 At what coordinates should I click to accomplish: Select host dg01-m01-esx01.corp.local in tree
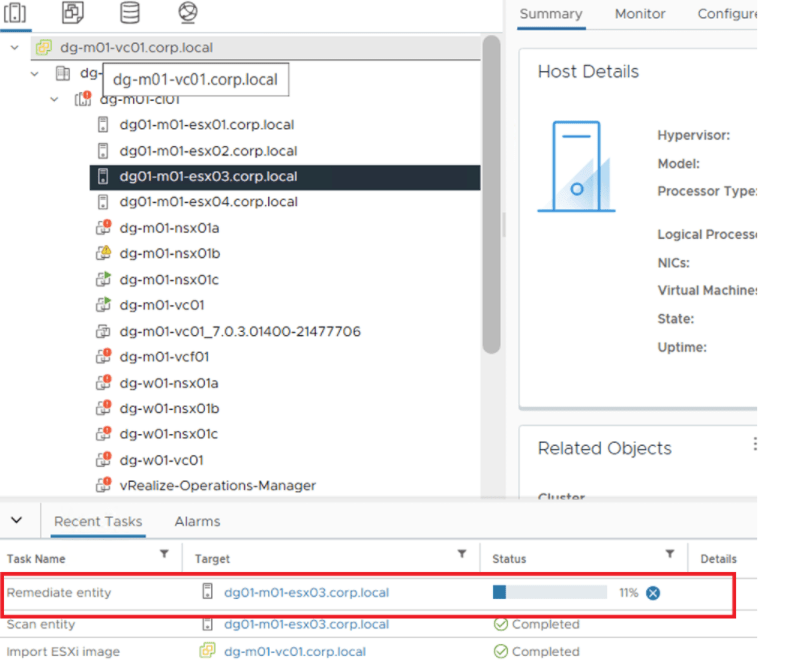click(206, 125)
